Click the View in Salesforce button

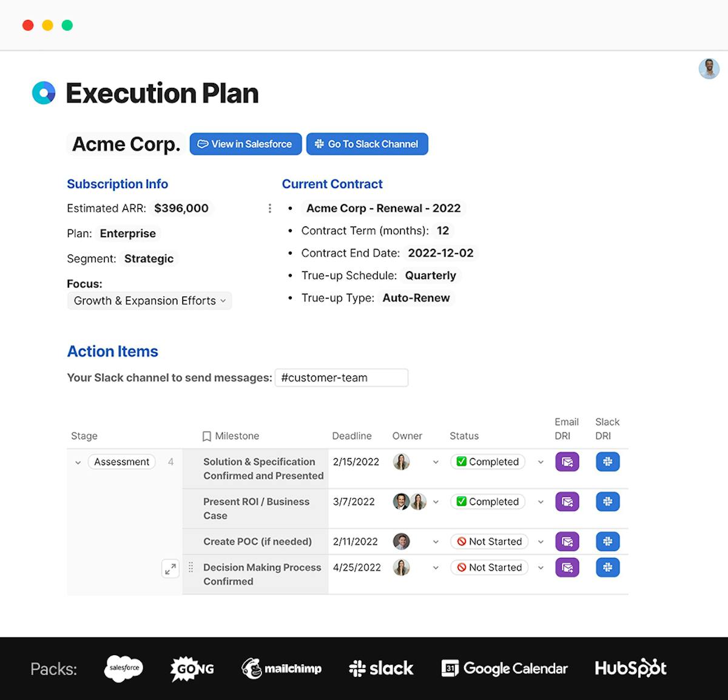[245, 144]
